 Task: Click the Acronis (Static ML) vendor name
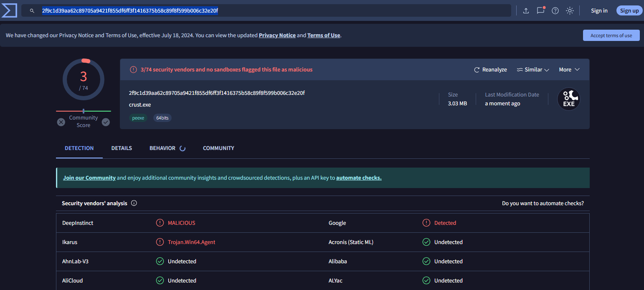[x=351, y=242]
